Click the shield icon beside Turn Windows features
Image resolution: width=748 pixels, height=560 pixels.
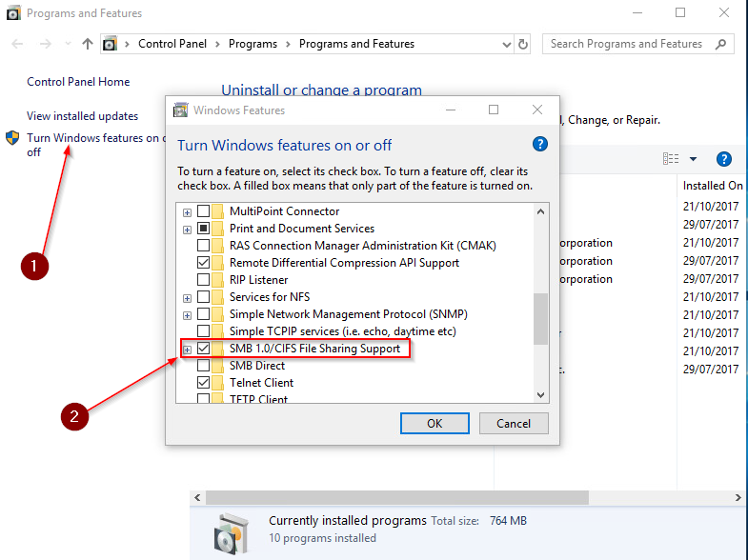12,138
